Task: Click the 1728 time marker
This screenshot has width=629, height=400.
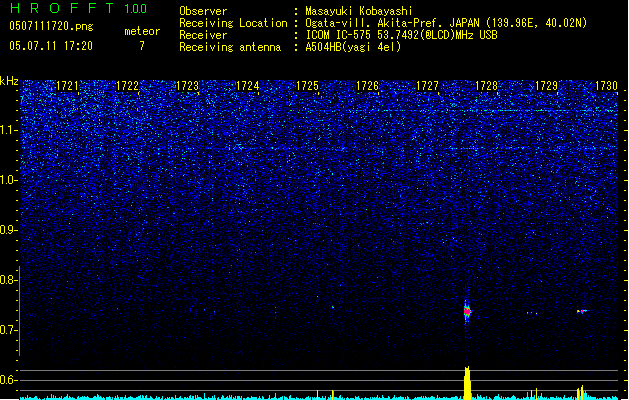Action: 487,86
